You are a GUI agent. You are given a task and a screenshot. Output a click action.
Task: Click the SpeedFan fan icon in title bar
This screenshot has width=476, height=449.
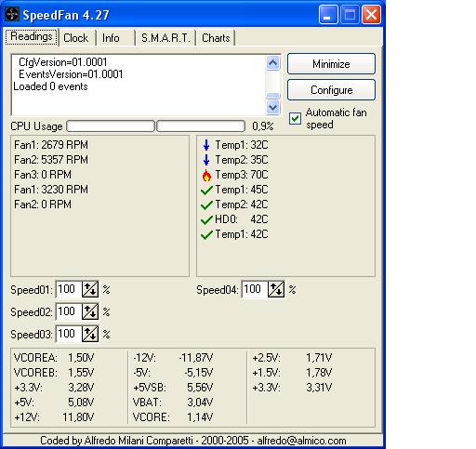click(12, 14)
